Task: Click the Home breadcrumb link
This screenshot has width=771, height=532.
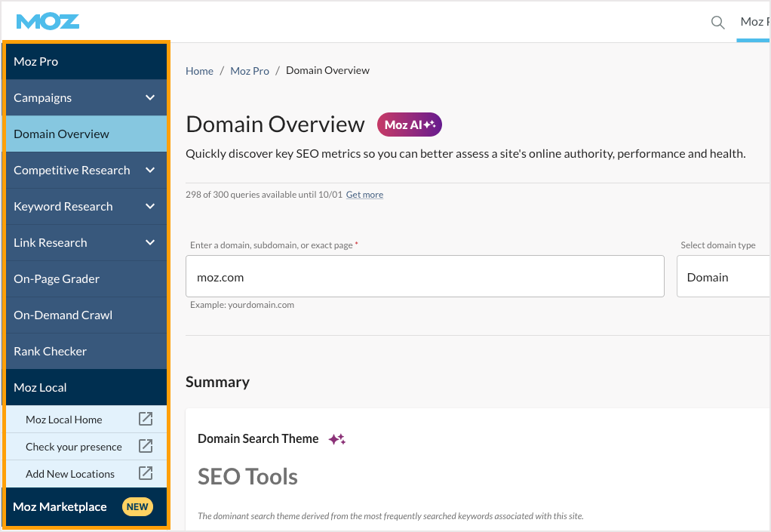Action: (x=199, y=71)
